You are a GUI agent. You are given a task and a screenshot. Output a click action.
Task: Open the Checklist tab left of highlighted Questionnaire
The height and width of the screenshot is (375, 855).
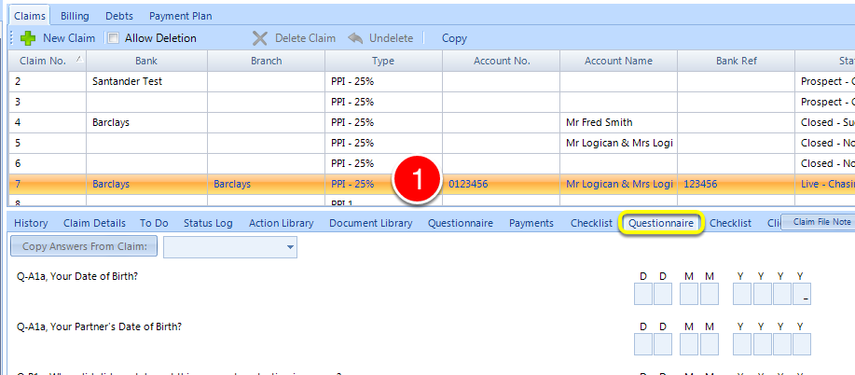click(x=591, y=223)
